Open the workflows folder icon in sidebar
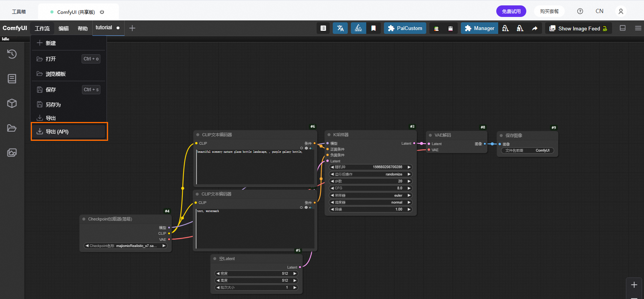 pyautogui.click(x=12, y=128)
